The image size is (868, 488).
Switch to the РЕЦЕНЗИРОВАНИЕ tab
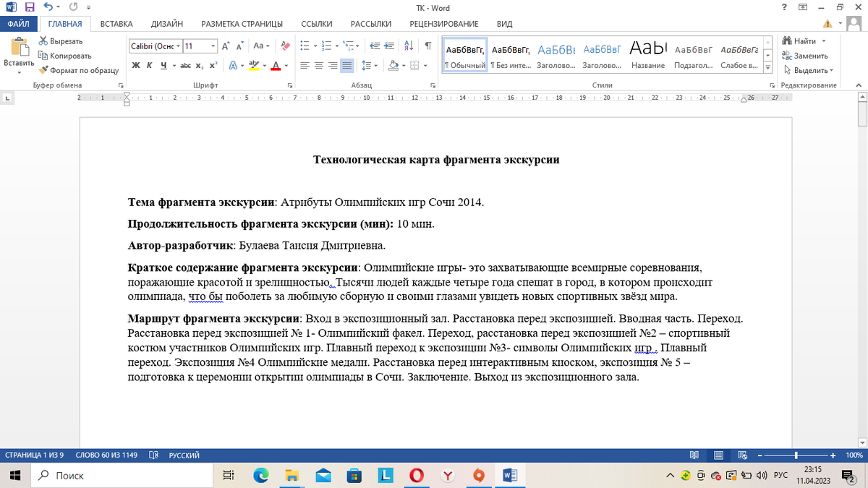click(443, 24)
